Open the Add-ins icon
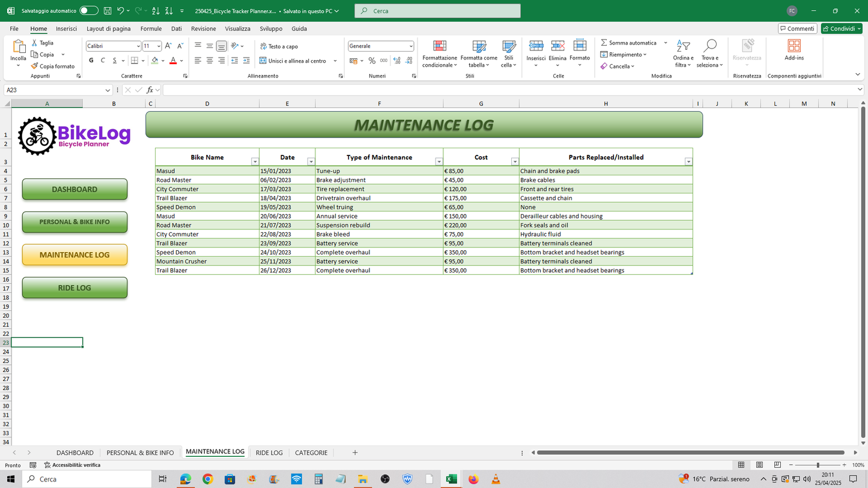The height and width of the screenshot is (488, 868). 794,50
